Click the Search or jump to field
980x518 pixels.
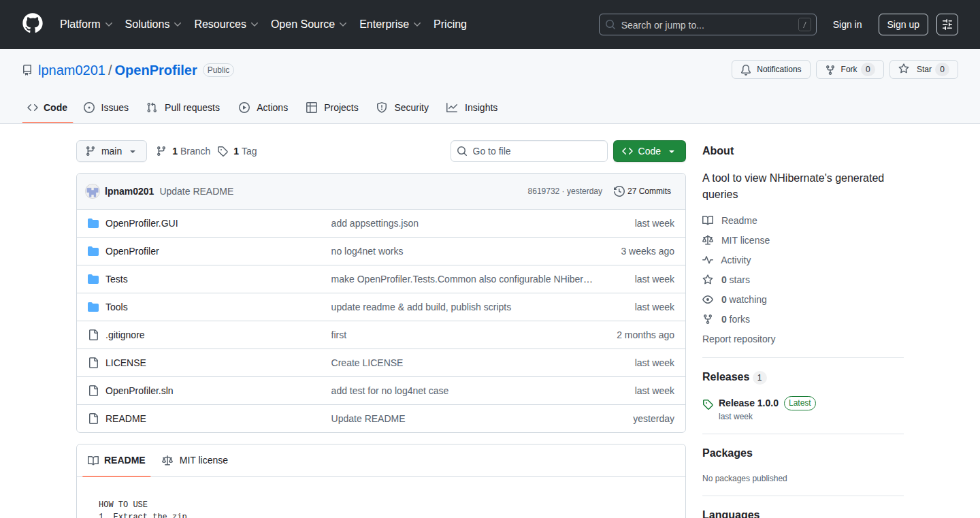click(x=708, y=25)
